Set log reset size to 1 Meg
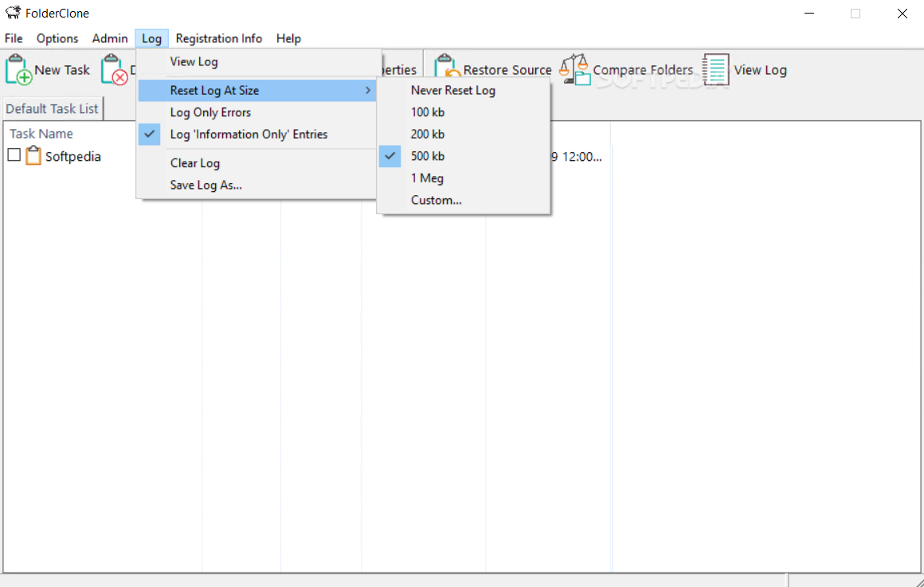The height and width of the screenshot is (587, 924). click(464, 178)
